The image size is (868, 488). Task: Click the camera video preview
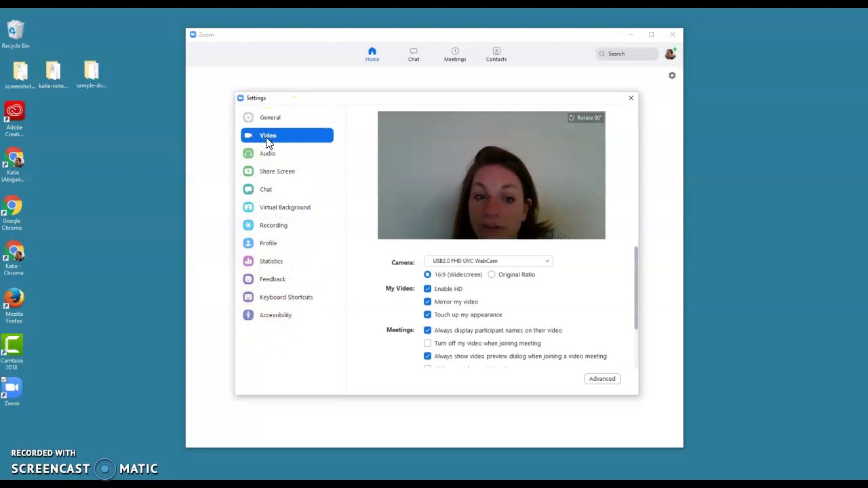pos(492,175)
